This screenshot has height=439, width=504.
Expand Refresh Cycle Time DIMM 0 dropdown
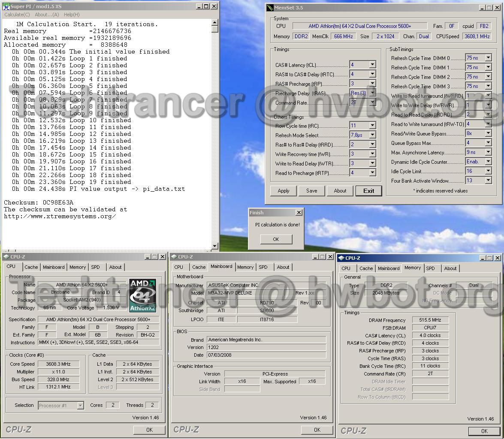point(488,58)
